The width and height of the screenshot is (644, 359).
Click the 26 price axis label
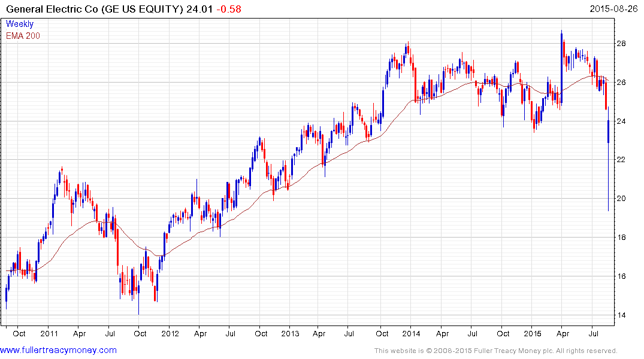click(621, 83)
